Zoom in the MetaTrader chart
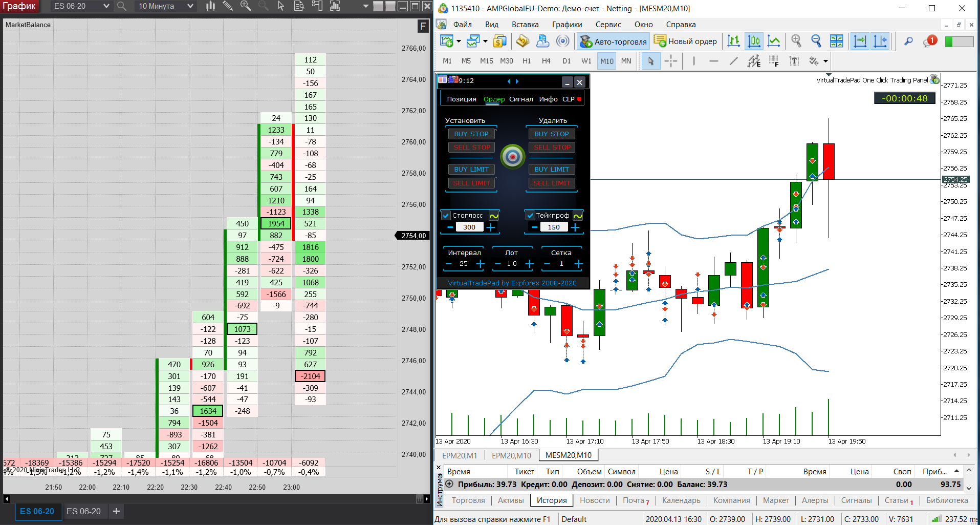This screenshot has height=525, width=980. (796, 41)
